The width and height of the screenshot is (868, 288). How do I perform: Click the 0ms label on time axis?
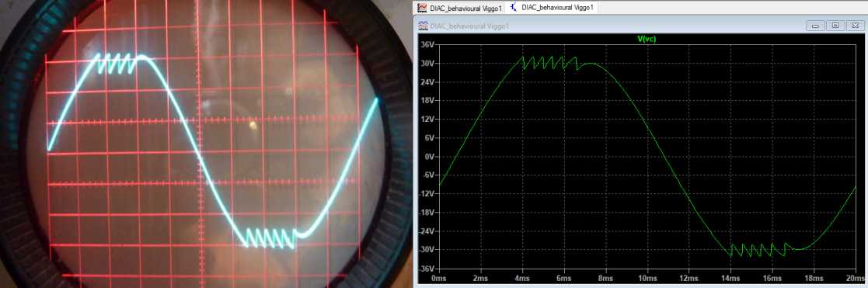click(x=438, y=277)
